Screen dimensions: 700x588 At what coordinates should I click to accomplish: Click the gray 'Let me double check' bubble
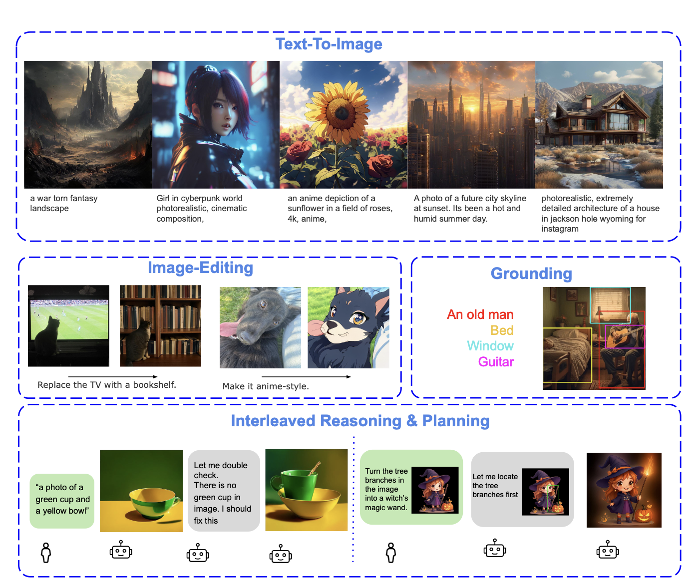(x=224, y=491)
